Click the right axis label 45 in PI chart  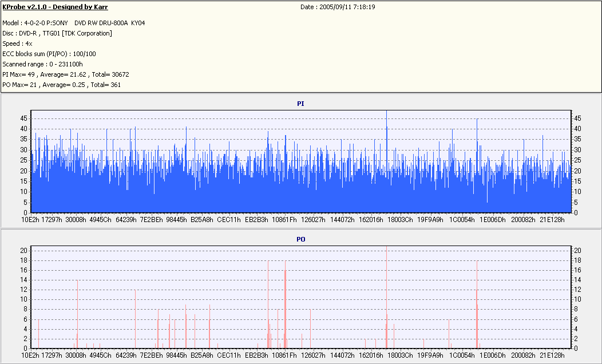(x=577, y=118)
